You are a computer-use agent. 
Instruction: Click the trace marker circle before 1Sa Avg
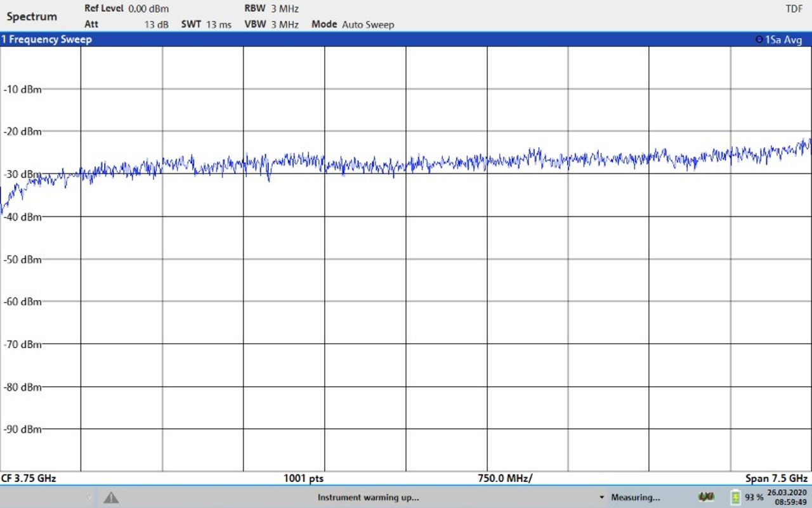[759, 39]
